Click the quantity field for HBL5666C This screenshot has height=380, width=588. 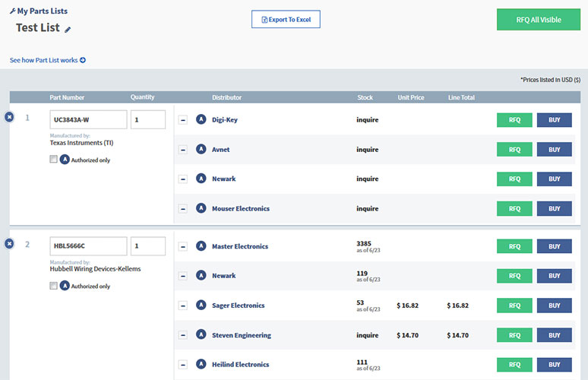coord(148,246)
